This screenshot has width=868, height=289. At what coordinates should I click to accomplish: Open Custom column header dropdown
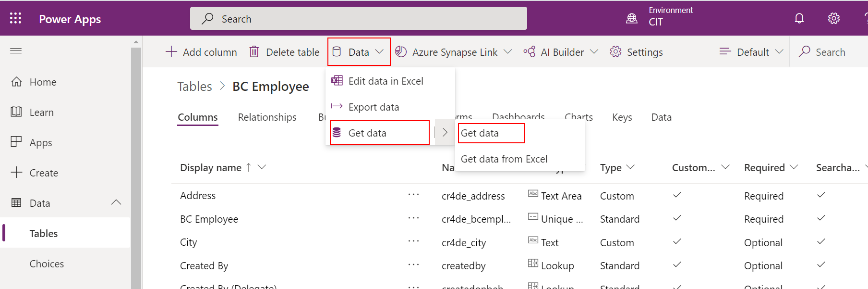point(725,167)
